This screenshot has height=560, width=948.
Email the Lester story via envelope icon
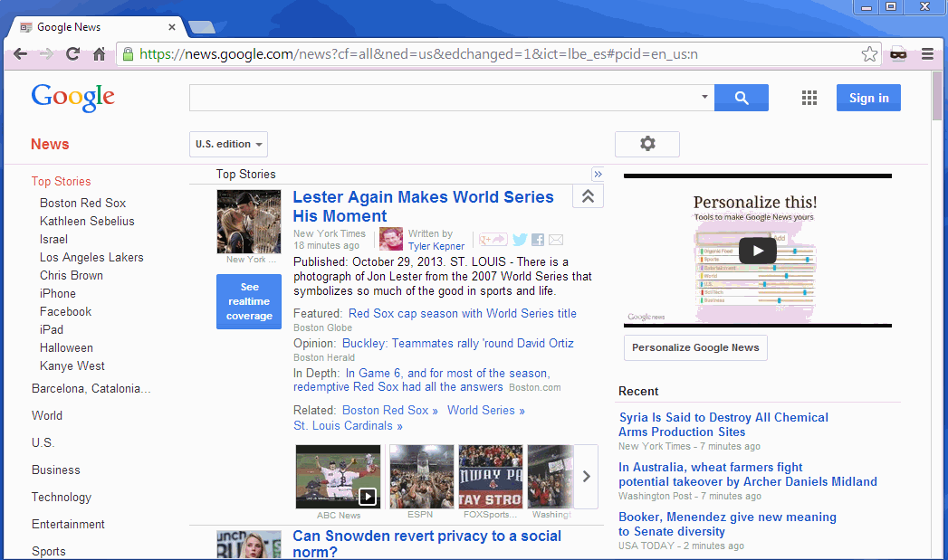pos(556,240)
